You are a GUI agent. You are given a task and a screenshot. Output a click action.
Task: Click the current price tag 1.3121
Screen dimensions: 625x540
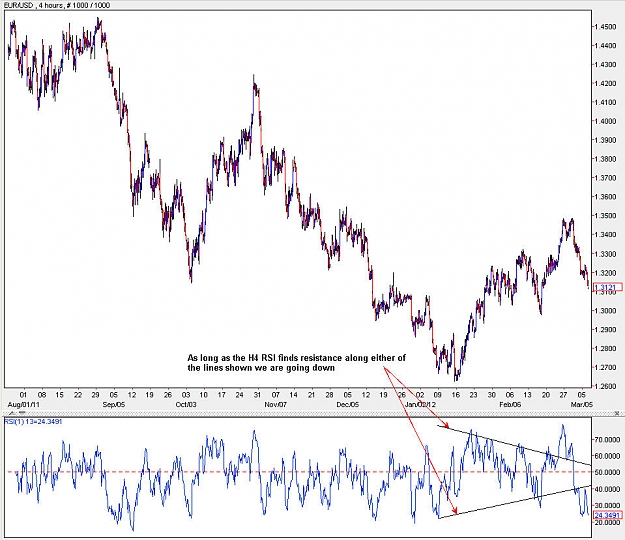tap(607, 287)
